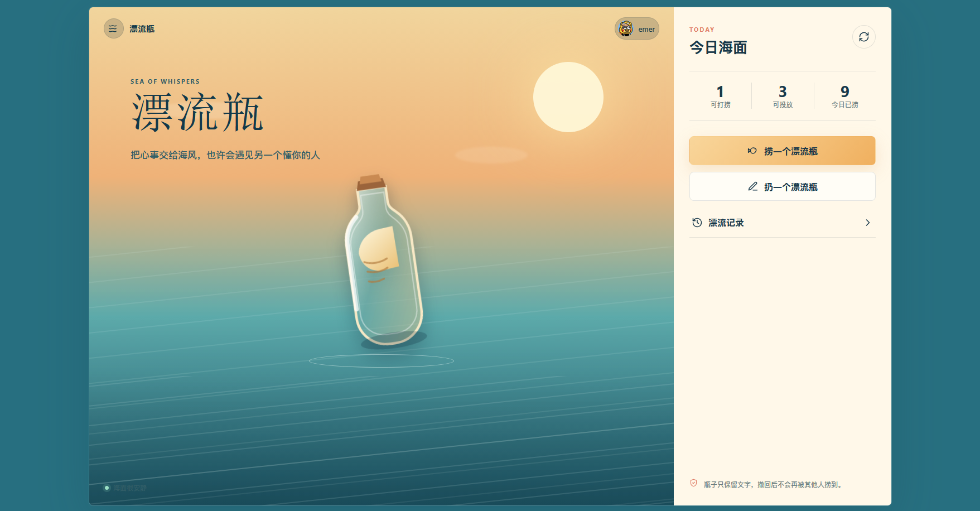Click the 漂流瓶 app name in the header
Image resolution: width=980 pixels, height=511 pixels.
[x=142, y=29]
